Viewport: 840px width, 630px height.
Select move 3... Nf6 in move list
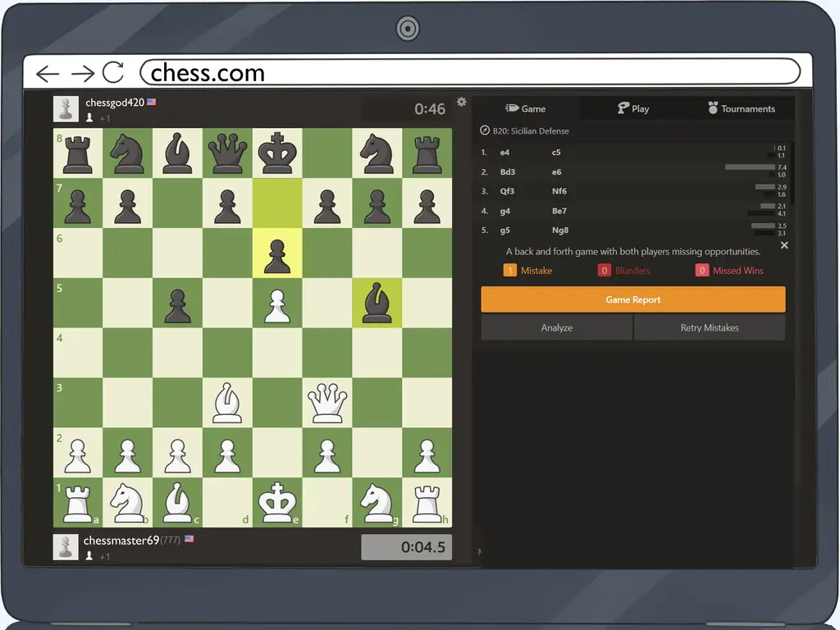pos(559,191)
